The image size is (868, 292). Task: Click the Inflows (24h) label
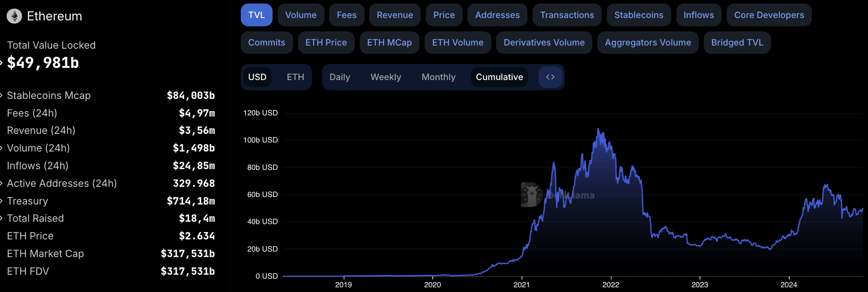point(38,166)
